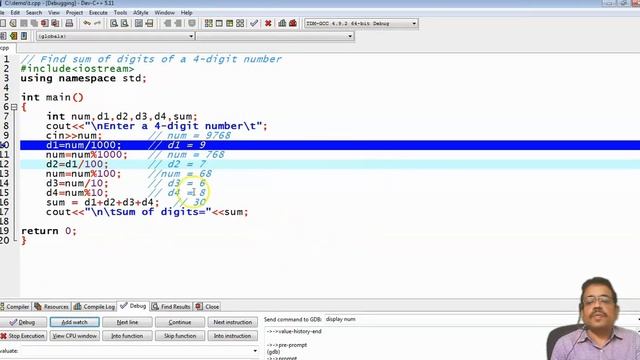Screen dimensions: 640x360
Task: Open the Window menu
Action: click(164, 13)
